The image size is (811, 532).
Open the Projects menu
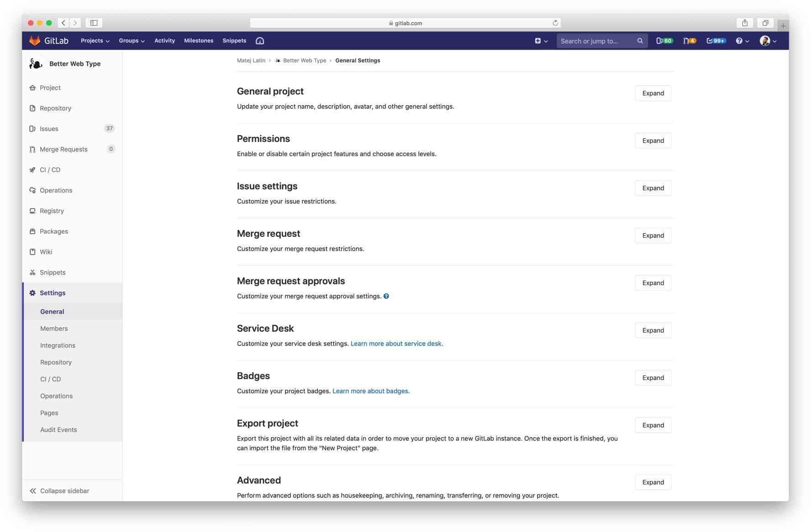[x=95, y=41]
